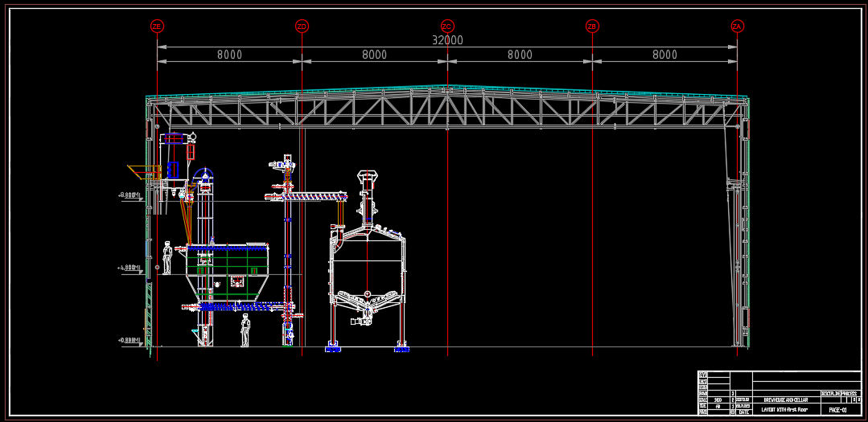Select the +0.000M elevation label

point(130,341)
